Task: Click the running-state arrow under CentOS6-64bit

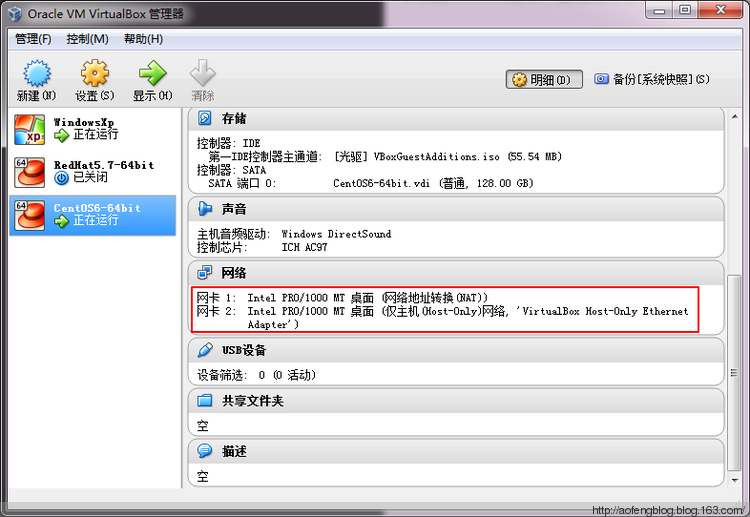Action: tap(62, 221)
